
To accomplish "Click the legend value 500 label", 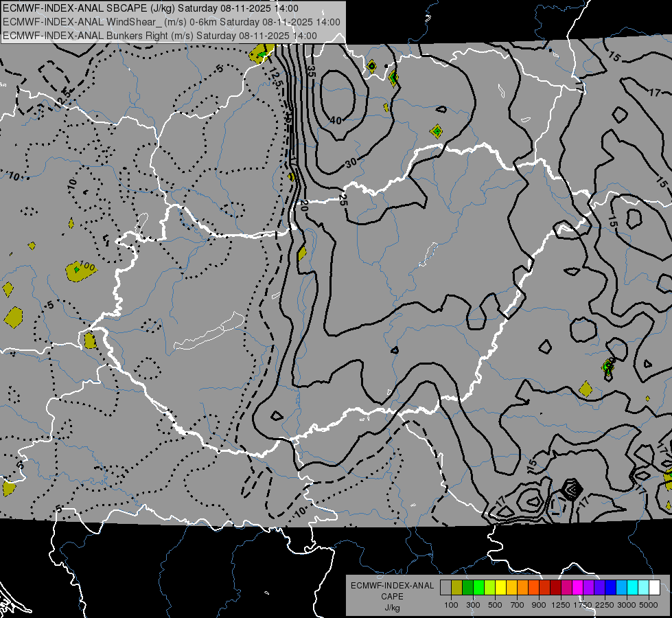I will click(495, 605).
